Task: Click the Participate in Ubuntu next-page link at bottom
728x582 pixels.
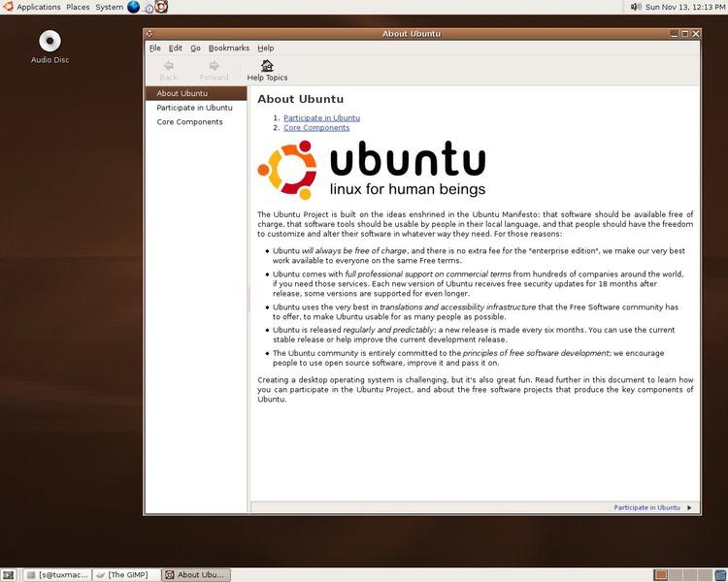Action: click(x=646, y=507)
